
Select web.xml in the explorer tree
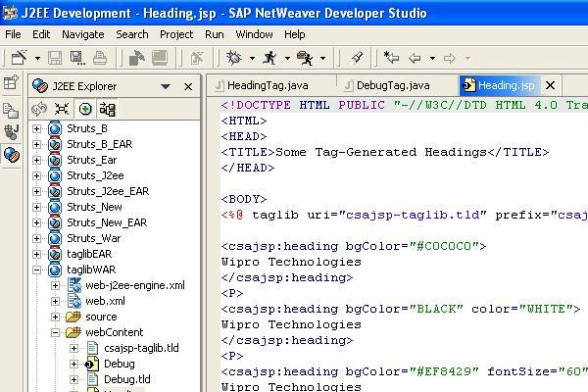[x=104, y=301]
